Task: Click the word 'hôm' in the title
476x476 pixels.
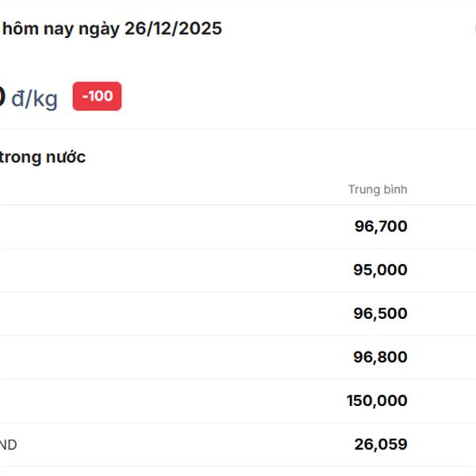Action: 22,29
